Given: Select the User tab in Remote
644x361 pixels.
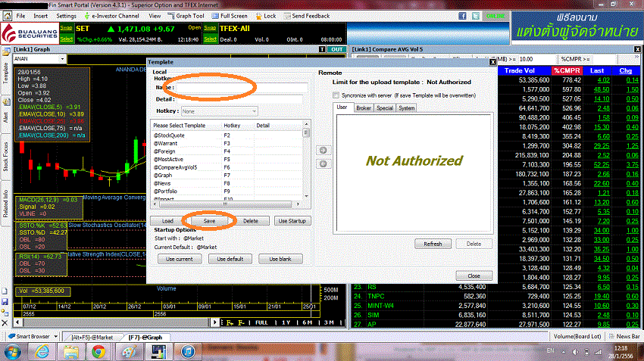Looking at the screenshot, I should click(342, 107).
